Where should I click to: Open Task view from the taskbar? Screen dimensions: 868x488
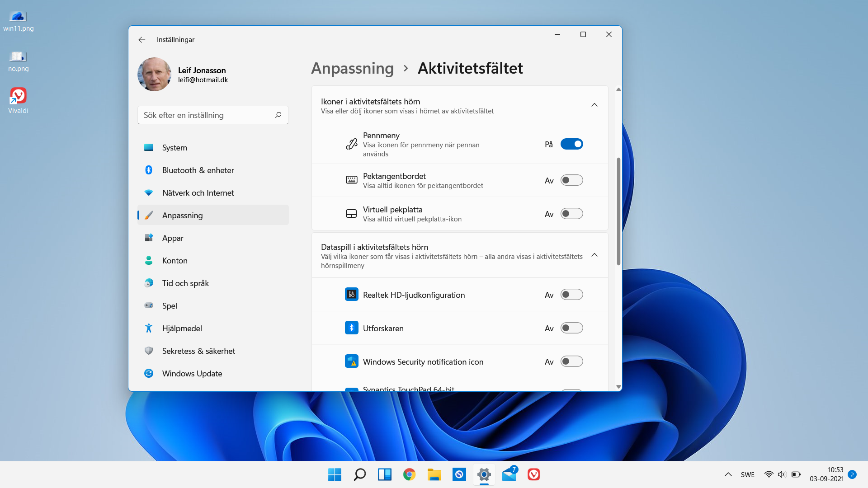384,474
